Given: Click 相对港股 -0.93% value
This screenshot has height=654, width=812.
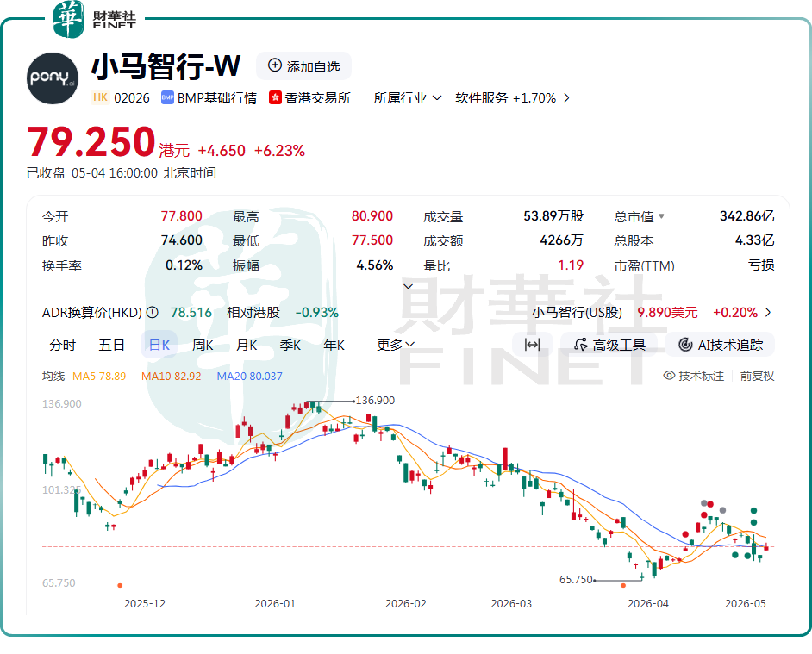Looking at the screenshot, I should [316, 313].
